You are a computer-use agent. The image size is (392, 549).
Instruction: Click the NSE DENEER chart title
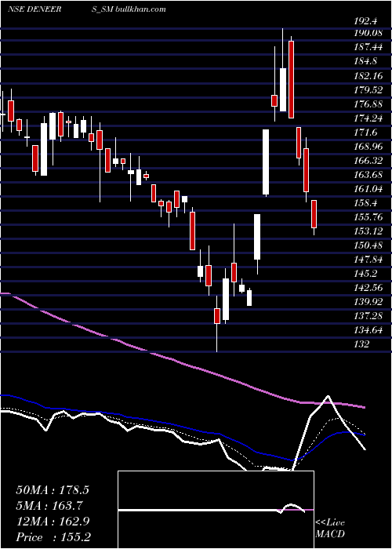[34, 9]
